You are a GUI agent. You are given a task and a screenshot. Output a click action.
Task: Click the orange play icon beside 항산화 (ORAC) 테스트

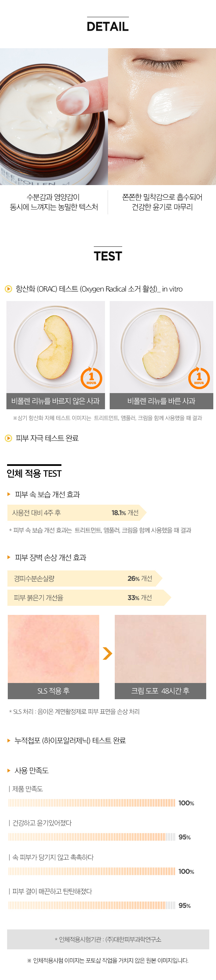[x=8, y=289]
